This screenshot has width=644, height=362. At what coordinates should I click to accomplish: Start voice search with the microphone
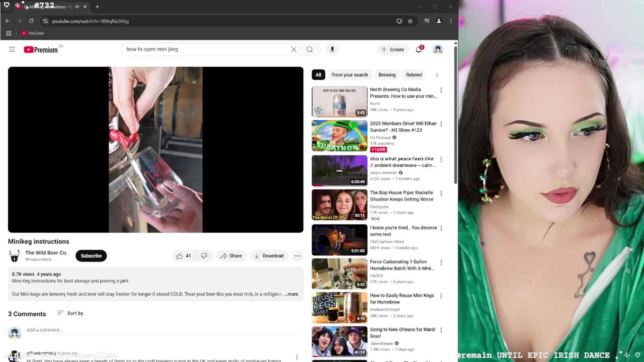point(332,50)
